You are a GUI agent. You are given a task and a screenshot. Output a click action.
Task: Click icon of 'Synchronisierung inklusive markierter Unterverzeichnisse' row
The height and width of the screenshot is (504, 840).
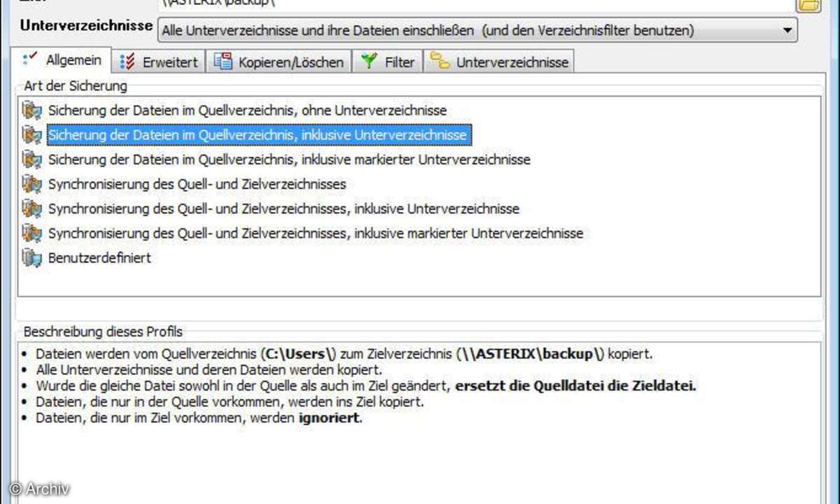tap(32, 233)
